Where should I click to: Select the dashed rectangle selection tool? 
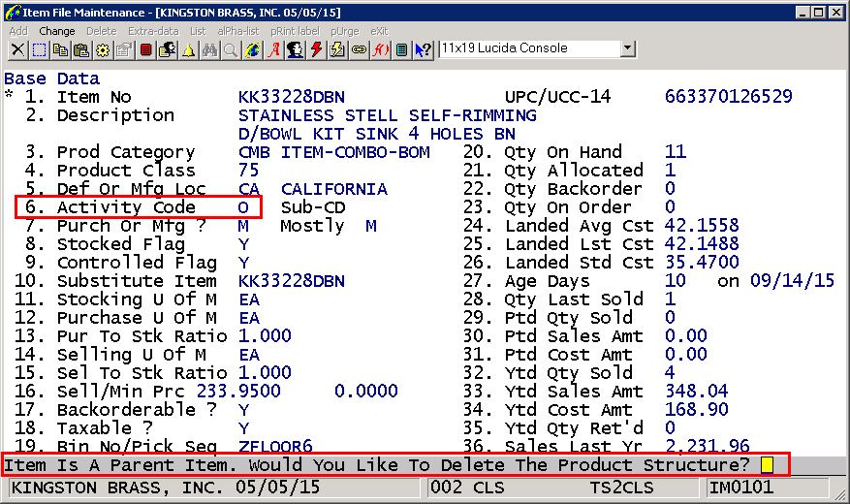[39, 50]
